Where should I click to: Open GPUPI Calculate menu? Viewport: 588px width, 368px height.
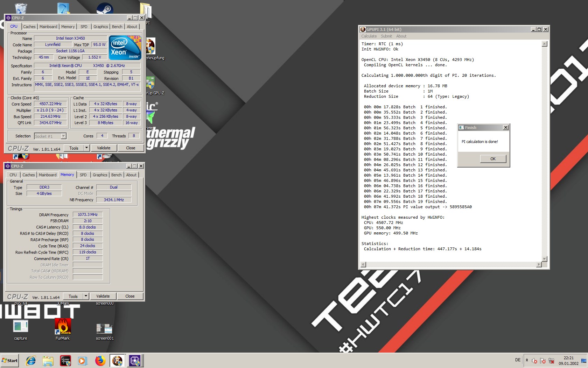click(x=369, y=36)
